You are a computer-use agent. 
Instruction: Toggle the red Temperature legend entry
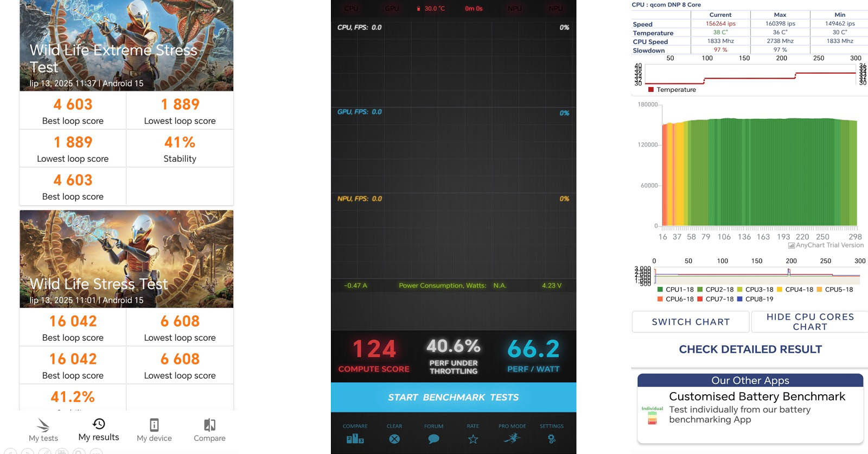pos(672,90)
